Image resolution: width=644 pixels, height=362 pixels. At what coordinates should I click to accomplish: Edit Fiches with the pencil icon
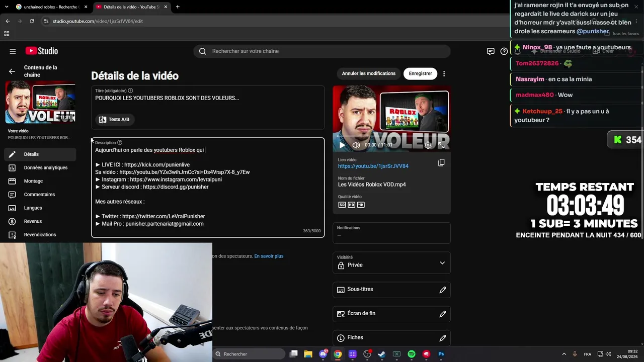pyautogui.click(x=443, y=338)
